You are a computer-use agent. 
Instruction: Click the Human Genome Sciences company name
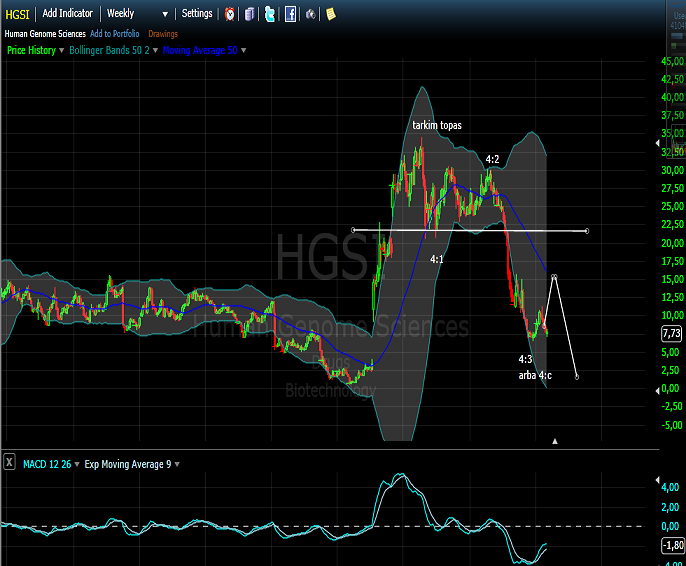[45, 34]
